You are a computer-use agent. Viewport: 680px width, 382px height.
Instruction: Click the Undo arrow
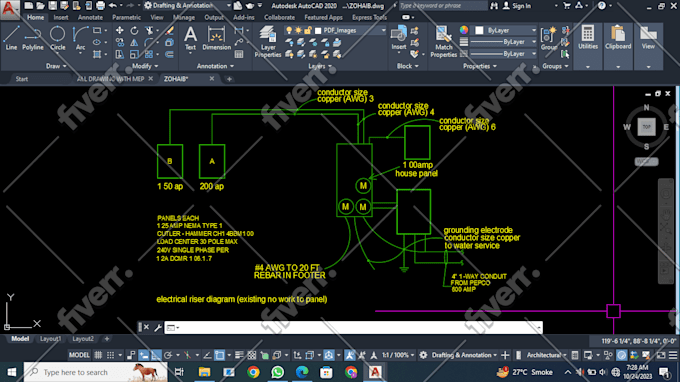point(113,6)
